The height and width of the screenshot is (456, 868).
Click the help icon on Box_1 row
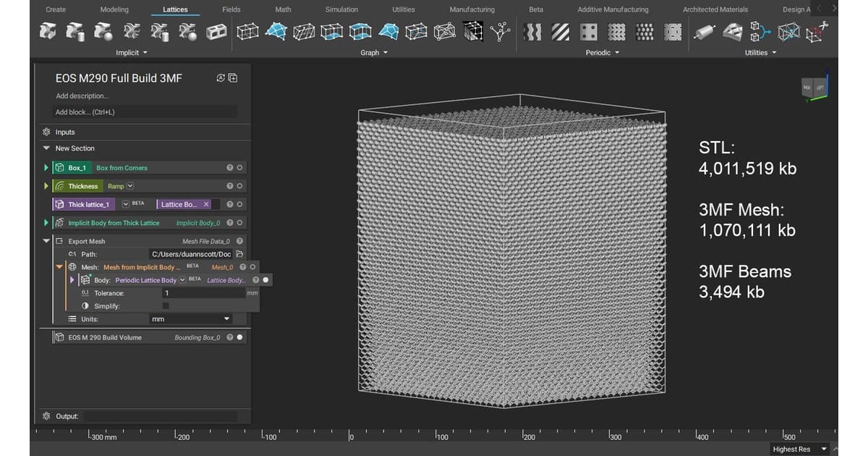[x=229, y=168]
